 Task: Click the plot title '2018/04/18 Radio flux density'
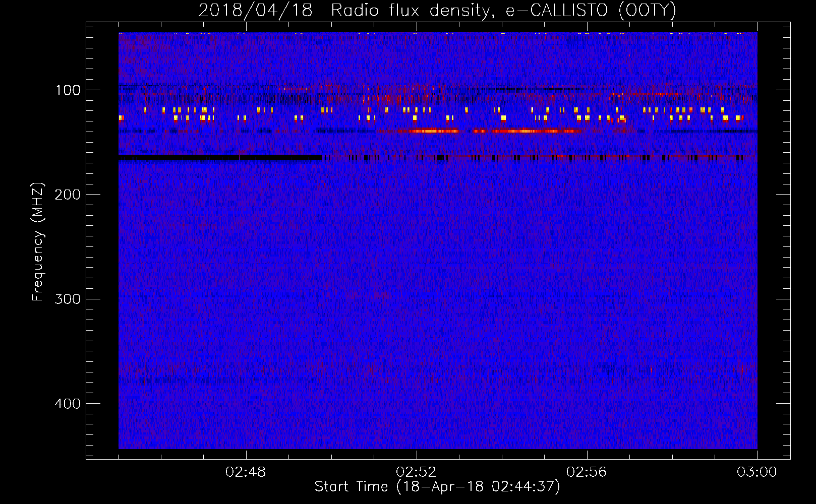344,10
